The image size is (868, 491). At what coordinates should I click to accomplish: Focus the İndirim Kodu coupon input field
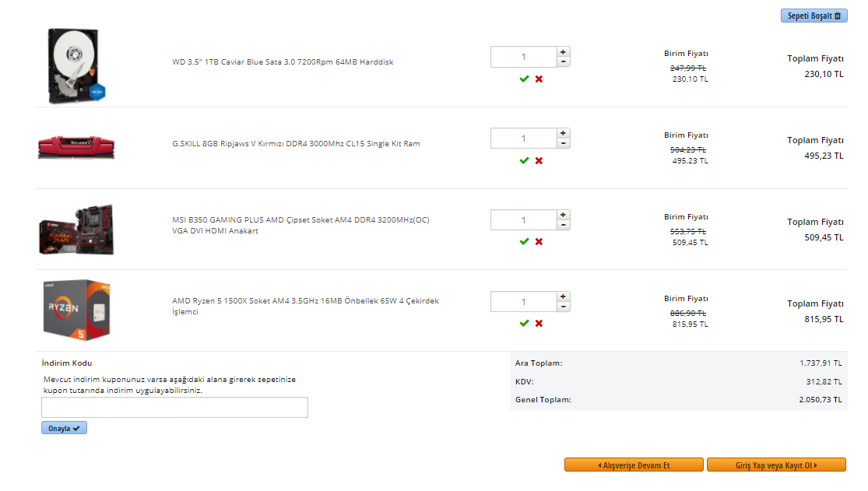click(174, 407)
